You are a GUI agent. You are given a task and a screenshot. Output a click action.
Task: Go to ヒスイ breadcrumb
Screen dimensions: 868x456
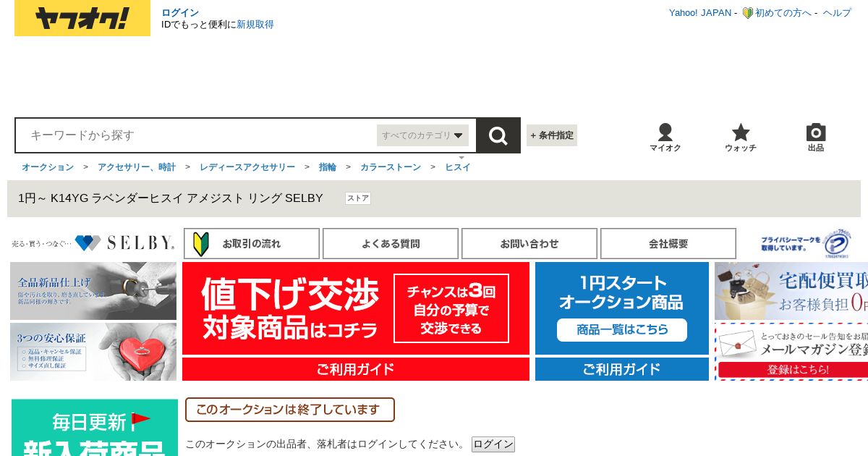(x=458, y=167)
